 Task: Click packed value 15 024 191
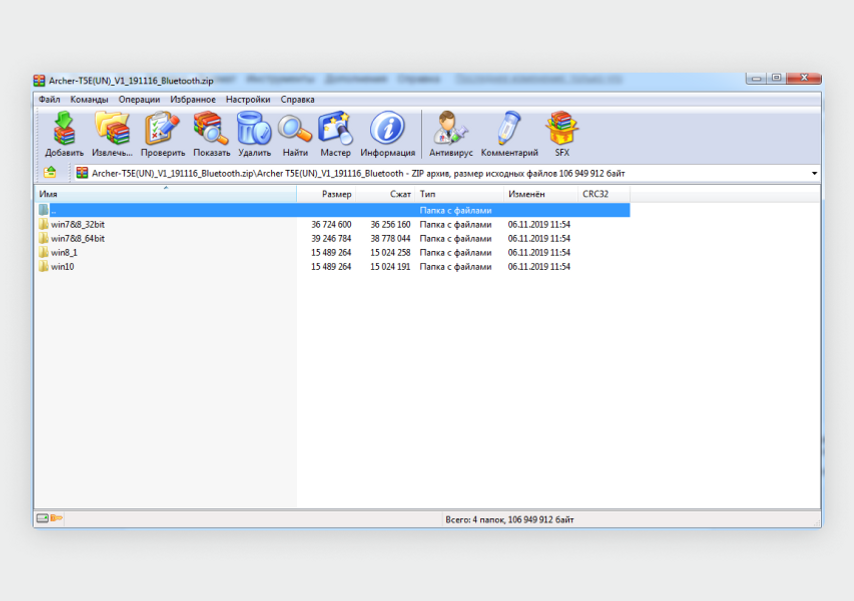tap(391, 267)
